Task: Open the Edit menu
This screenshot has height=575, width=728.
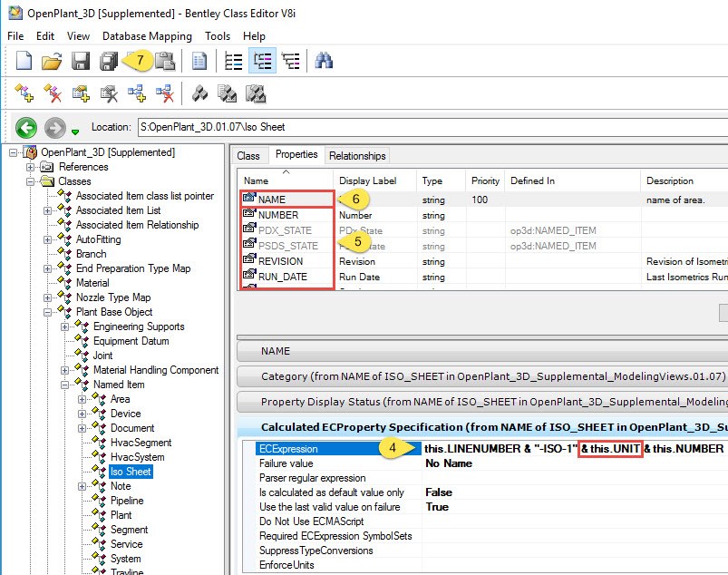Action: 45,35
